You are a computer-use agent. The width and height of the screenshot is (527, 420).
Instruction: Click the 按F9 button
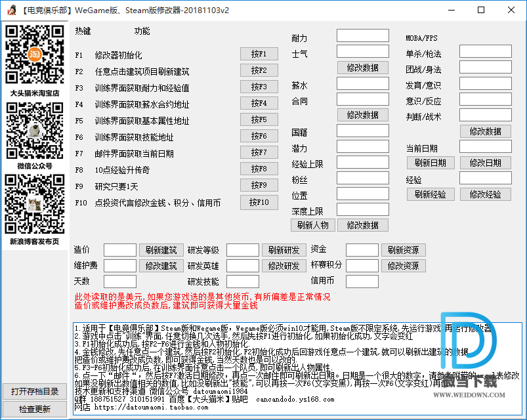click(259, 186)
